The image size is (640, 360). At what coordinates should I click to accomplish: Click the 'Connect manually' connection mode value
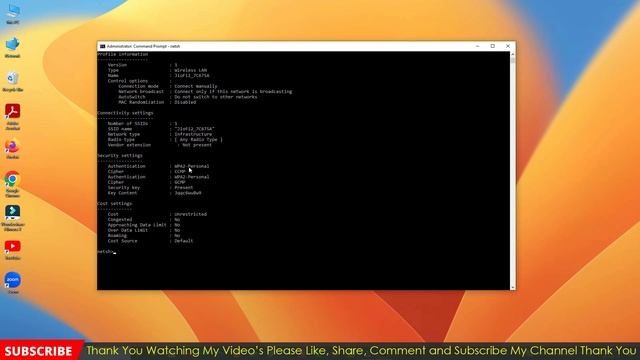[x=196, y=86]
